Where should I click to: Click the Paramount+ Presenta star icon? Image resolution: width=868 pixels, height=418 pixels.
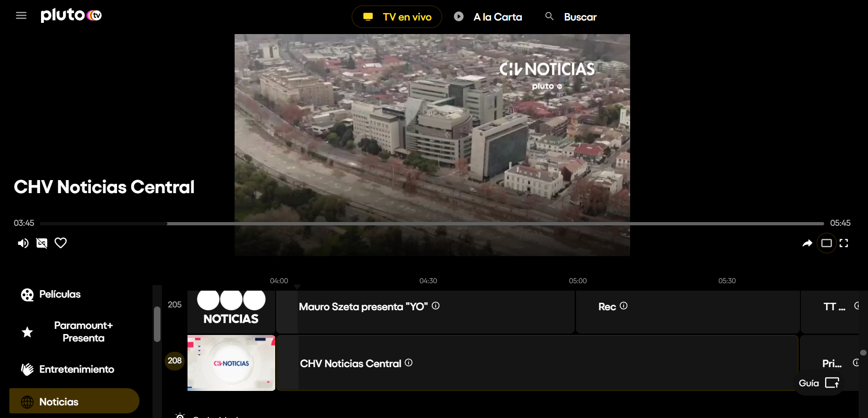coord(28,332)
